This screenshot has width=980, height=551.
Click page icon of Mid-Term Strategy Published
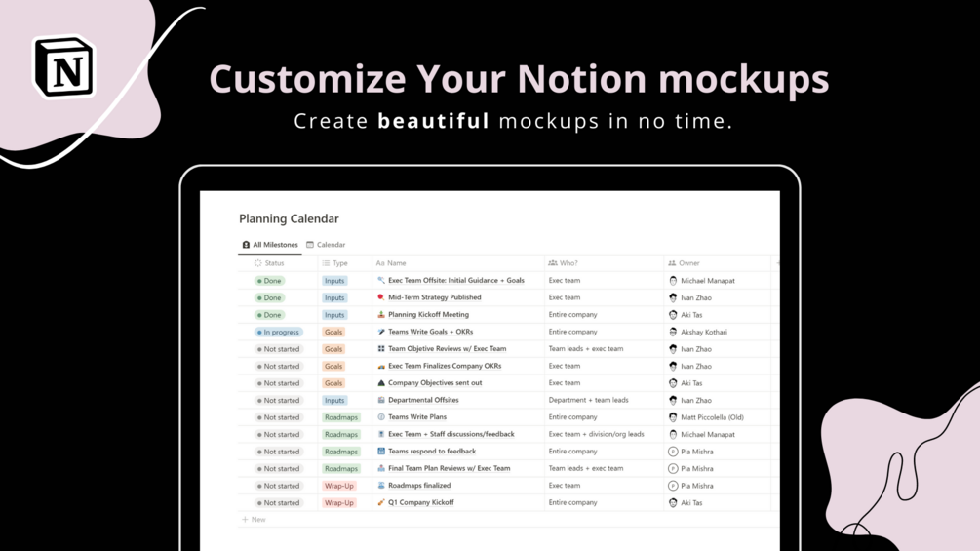381,297
